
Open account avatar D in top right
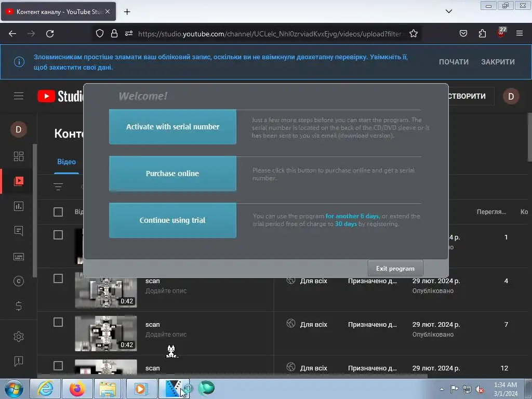(511, 96)
